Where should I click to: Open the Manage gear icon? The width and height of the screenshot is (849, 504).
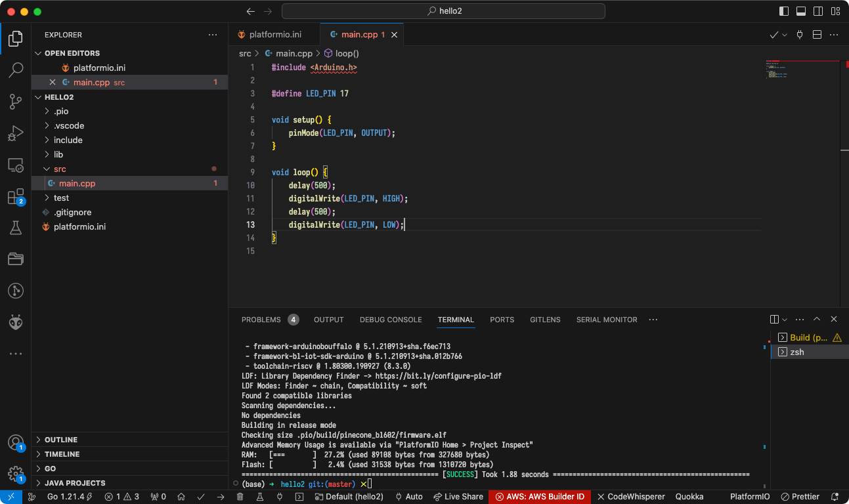coord(16,474)
